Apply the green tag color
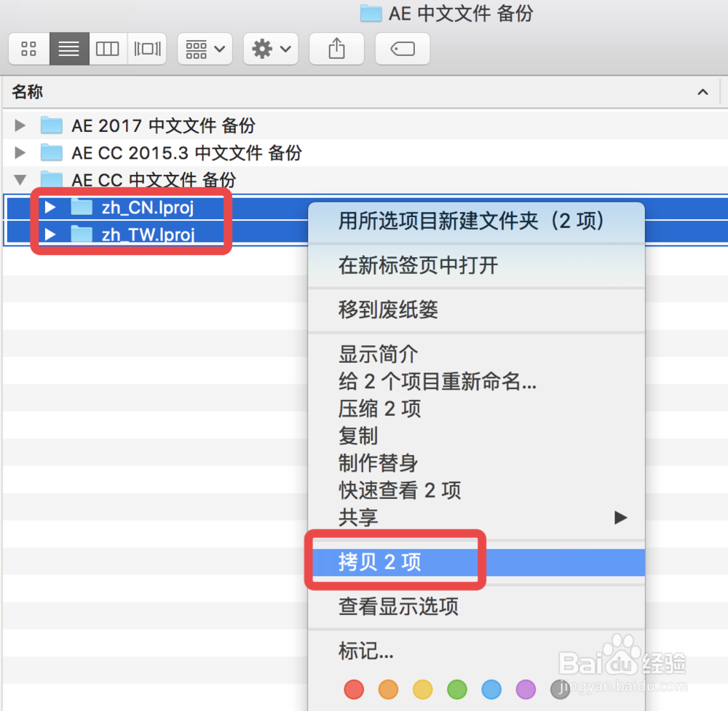This screenshot has height=711, width=728. [x=457, y=690]
